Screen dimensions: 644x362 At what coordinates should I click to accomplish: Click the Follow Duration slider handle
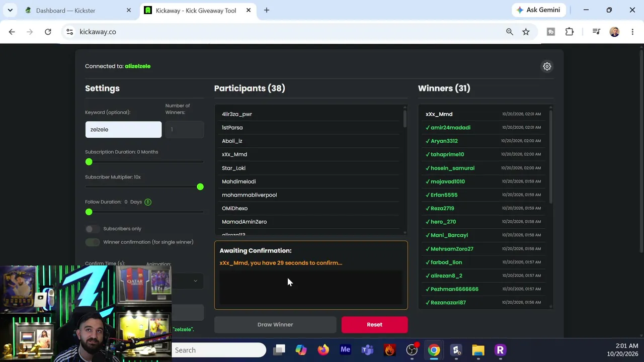(x=89, y=212)
